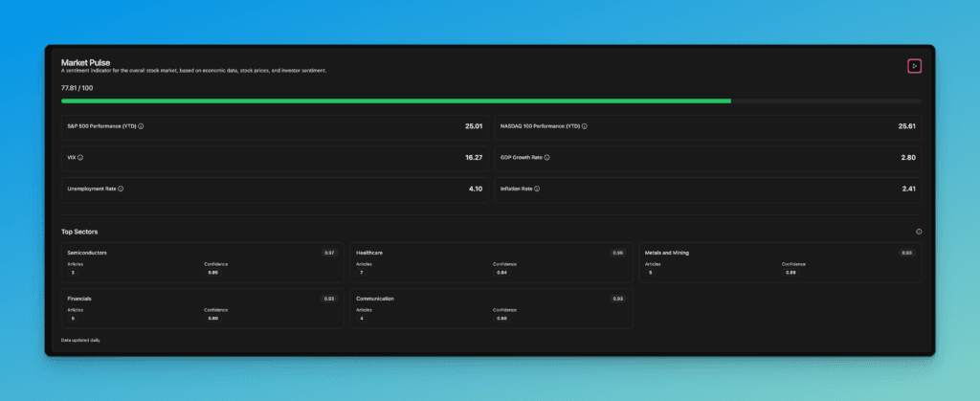Click the NASDAQ 100 value 25.61
The height and width of the screenshot is (401, 980).
(x=907, y=125)
